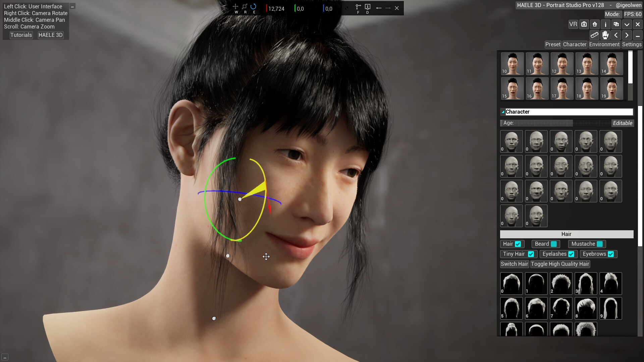
Task: Take a screenshot with the camera icon
Action: tap(584, 24)
